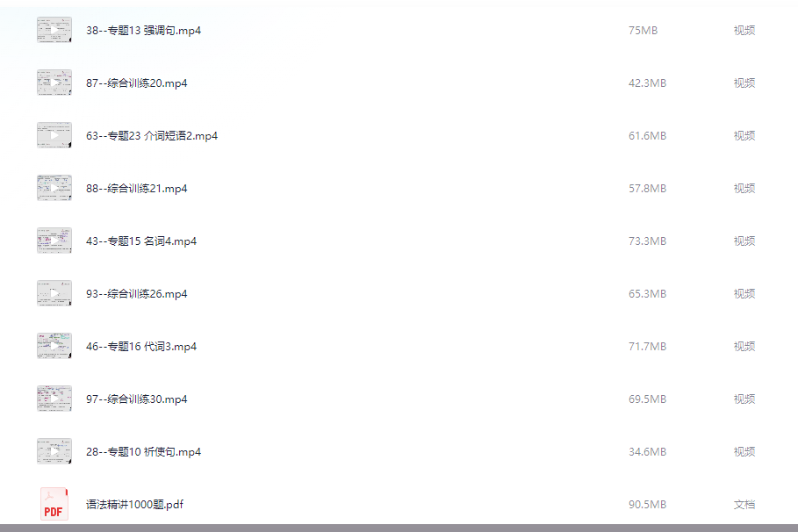Open thumbnail of 43--专题15 名词4.mp4

pyautogui.click(x=54, y=241)
